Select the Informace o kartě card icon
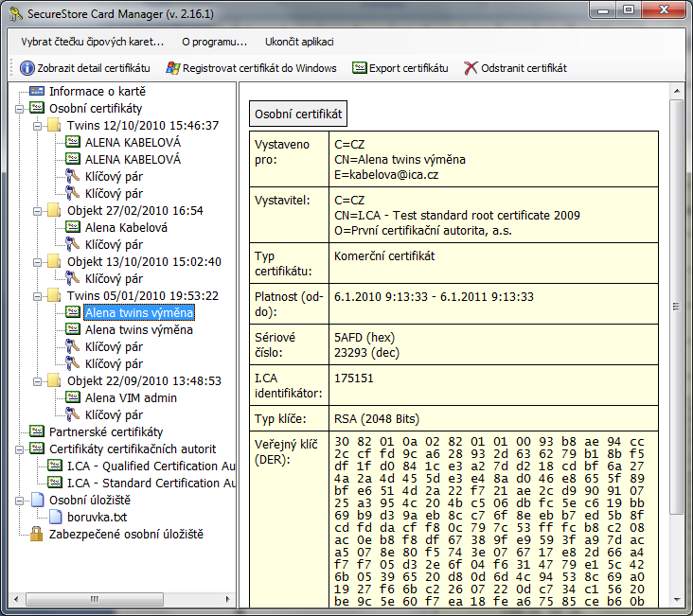The height and width of the screenshot is (616, 693). (37, 91)
